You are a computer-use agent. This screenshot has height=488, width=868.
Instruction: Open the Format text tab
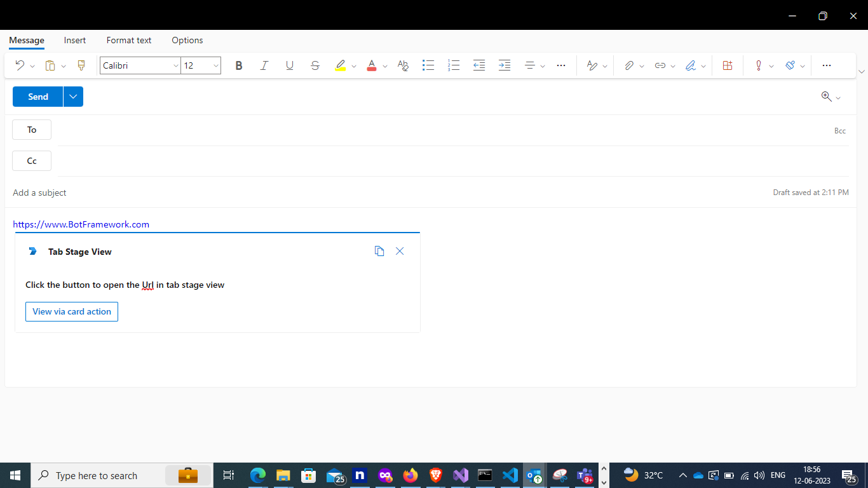point(129,40)
